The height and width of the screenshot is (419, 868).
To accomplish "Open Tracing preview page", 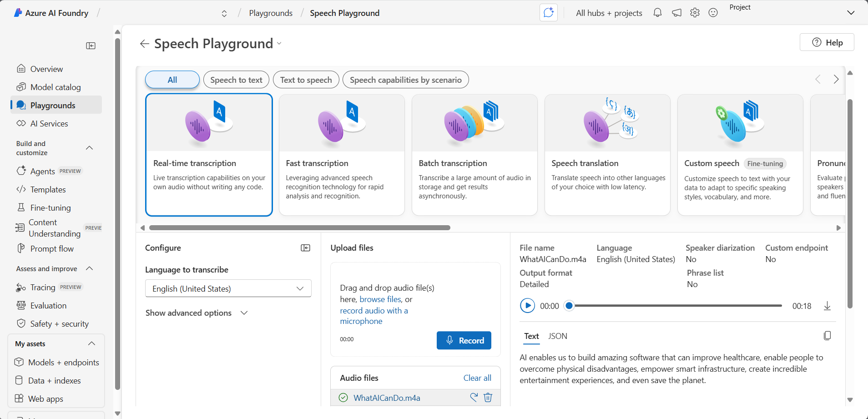I will [x=56, y=287].
